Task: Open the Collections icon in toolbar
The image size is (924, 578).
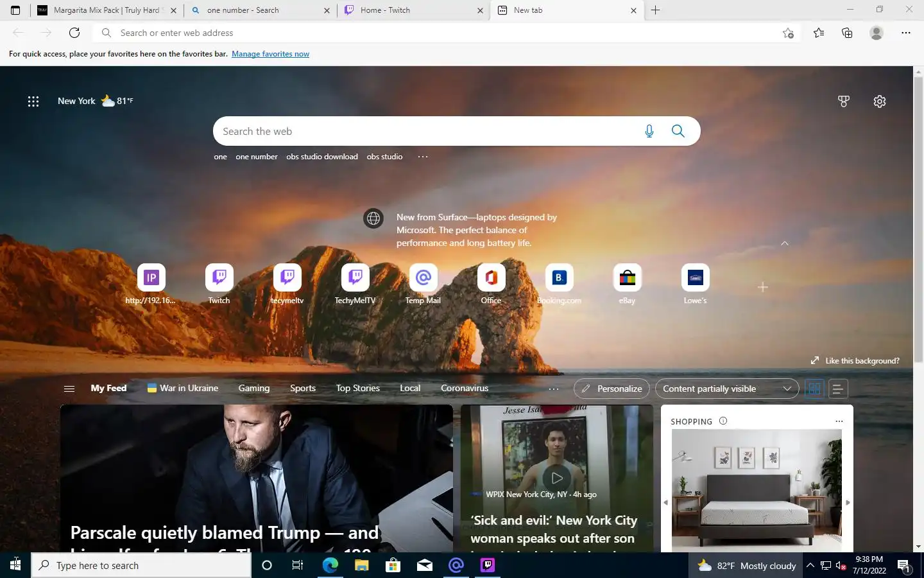Action: pos(847,33)
